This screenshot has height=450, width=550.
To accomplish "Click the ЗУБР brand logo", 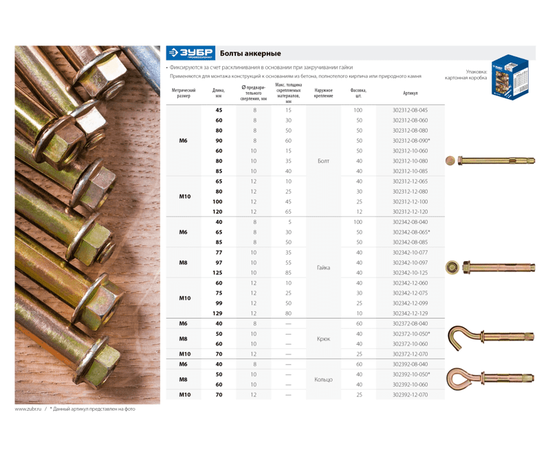I will point(190,53).
